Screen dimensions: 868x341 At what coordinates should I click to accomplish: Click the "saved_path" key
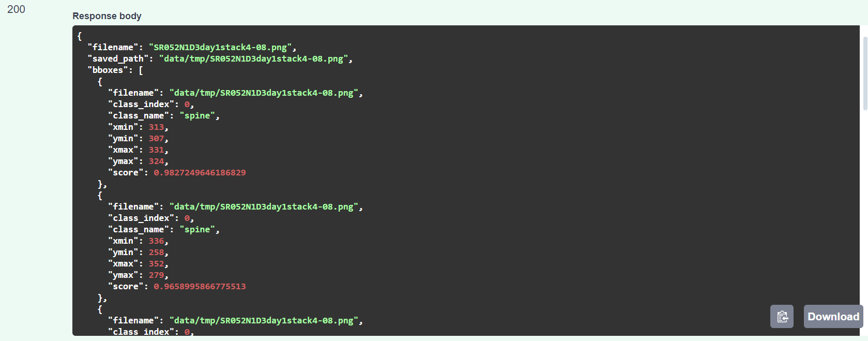pos(118,59)
